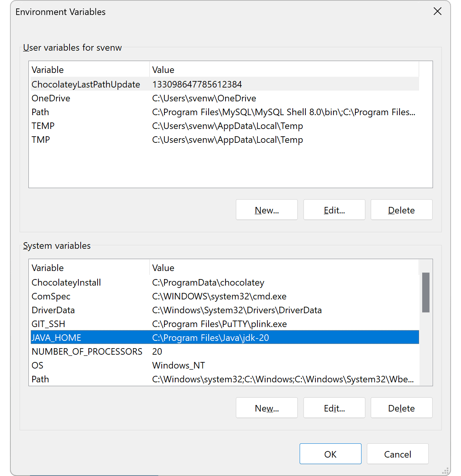The width and height of the screenshot is (461, 476).
Task: Select the ComSpec system variable
Action: coord(115,296)
